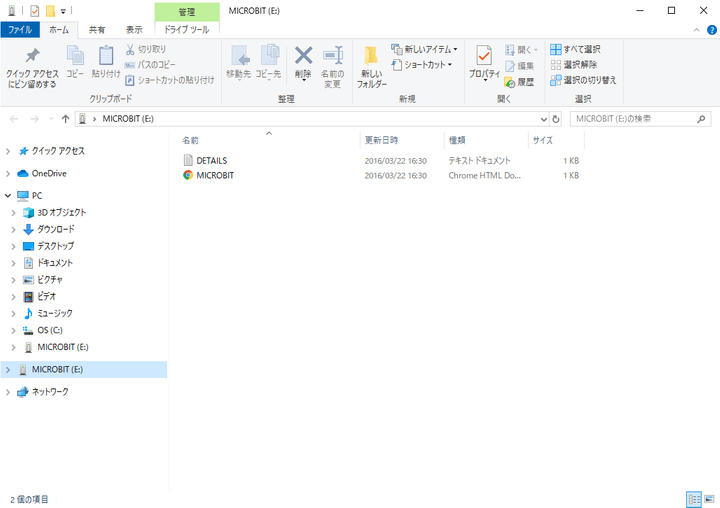Collapse the PC tree node
This screenshot has height=508, width=720.
pos(8,196)
